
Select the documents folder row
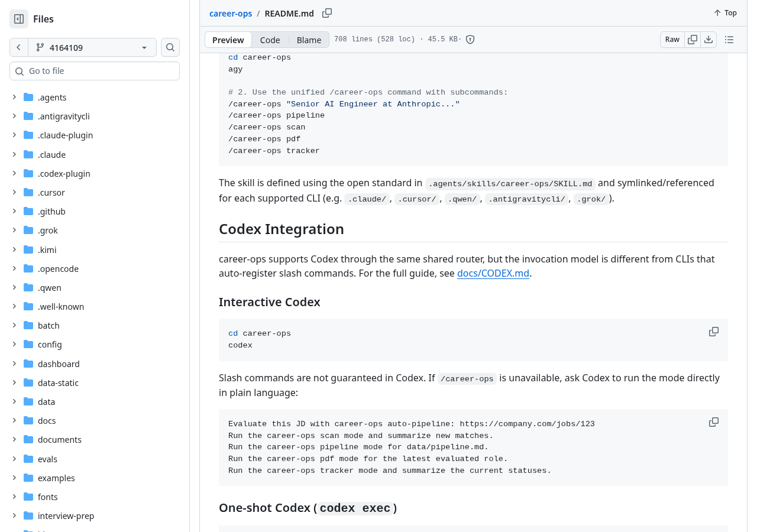coord(95,439)
